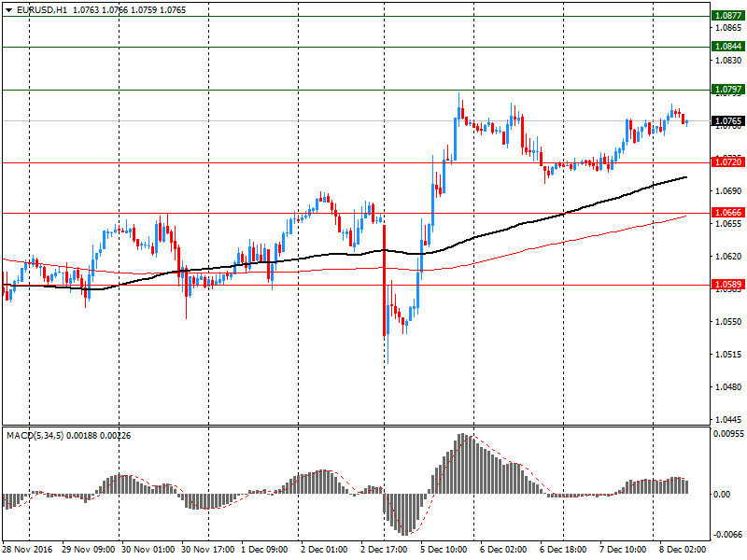Click the 2 Dec 01:00 time label
747x560 pixels.
(324, 549)
